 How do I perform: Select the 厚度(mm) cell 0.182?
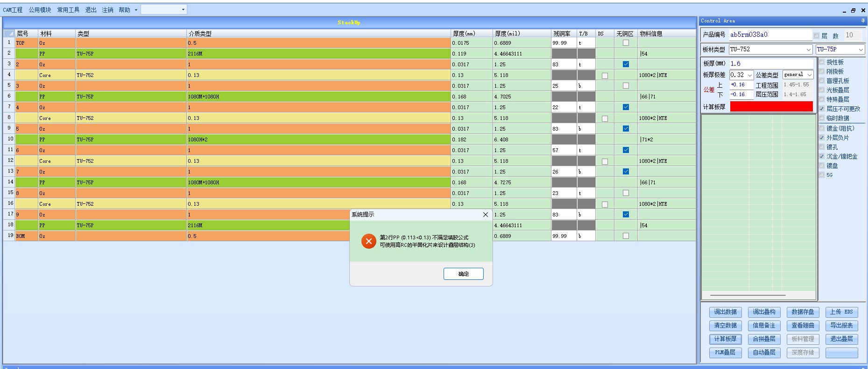click(472, 139)
